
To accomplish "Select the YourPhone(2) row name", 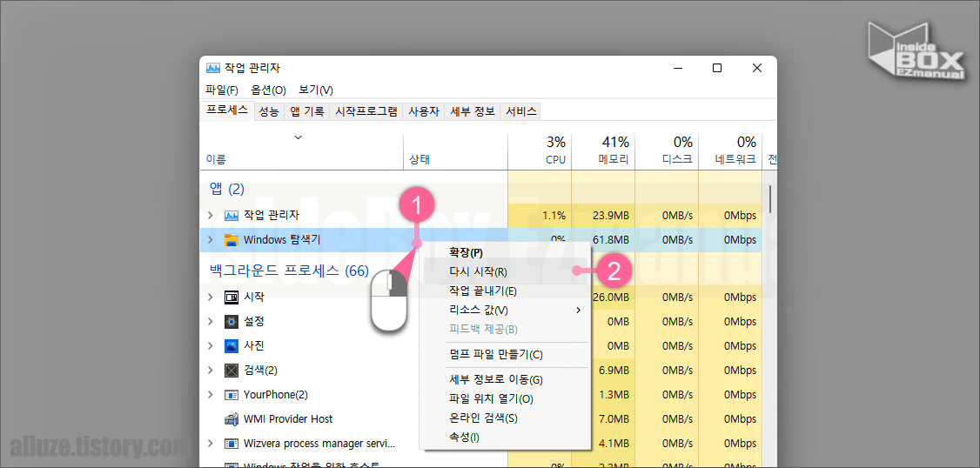I will (x=276, y=395).
